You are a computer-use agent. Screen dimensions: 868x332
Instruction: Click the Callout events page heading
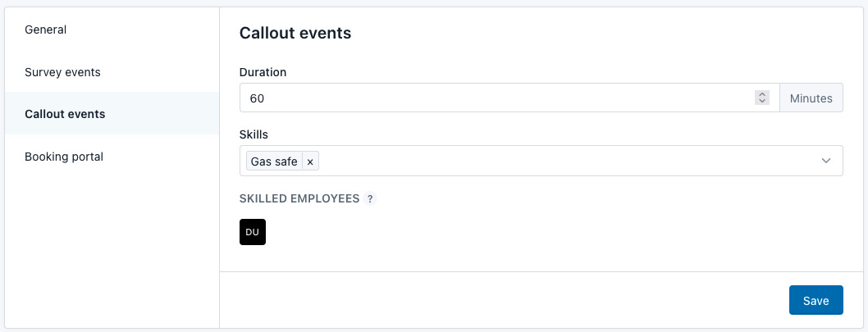click(x=295, y=33)
